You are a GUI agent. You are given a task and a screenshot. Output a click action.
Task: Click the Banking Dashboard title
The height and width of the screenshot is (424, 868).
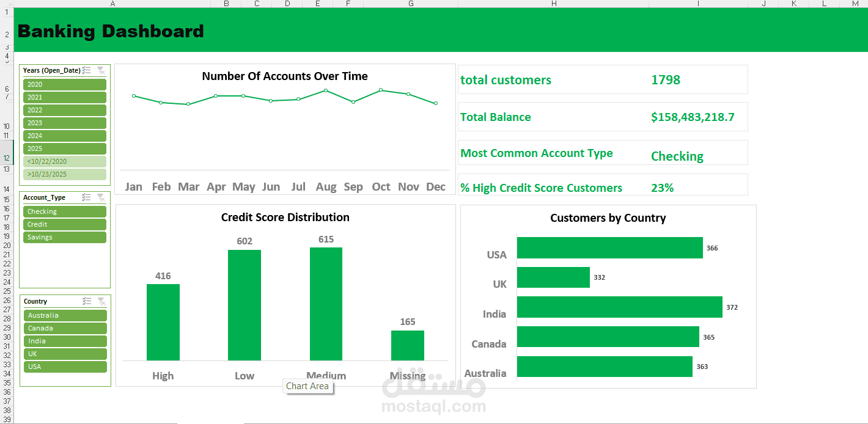[x=111, y=31]
